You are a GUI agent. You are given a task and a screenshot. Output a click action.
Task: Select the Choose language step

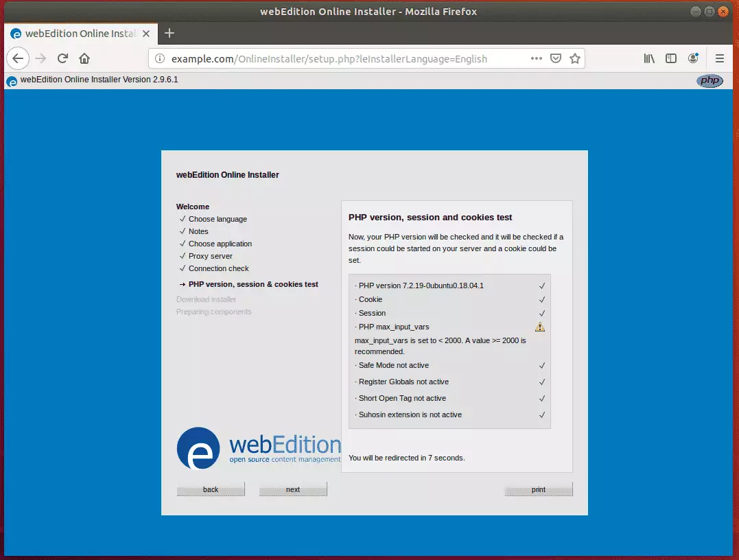[x=218, y=219]
